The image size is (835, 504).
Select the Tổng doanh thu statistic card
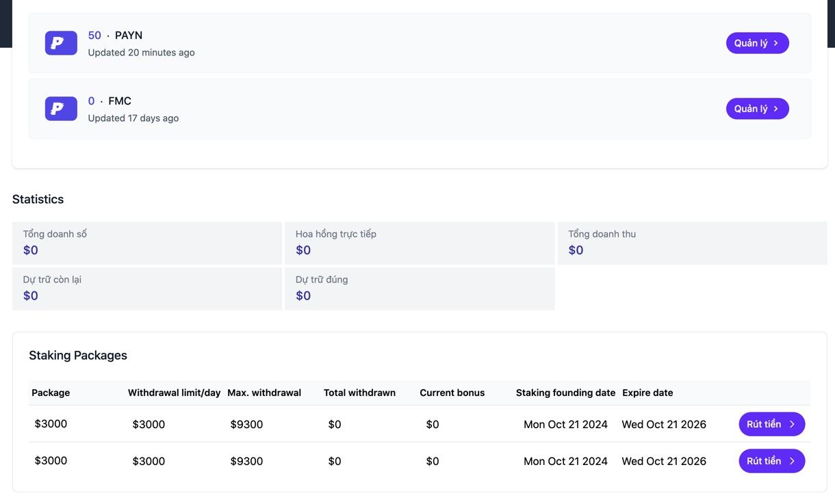692,243
